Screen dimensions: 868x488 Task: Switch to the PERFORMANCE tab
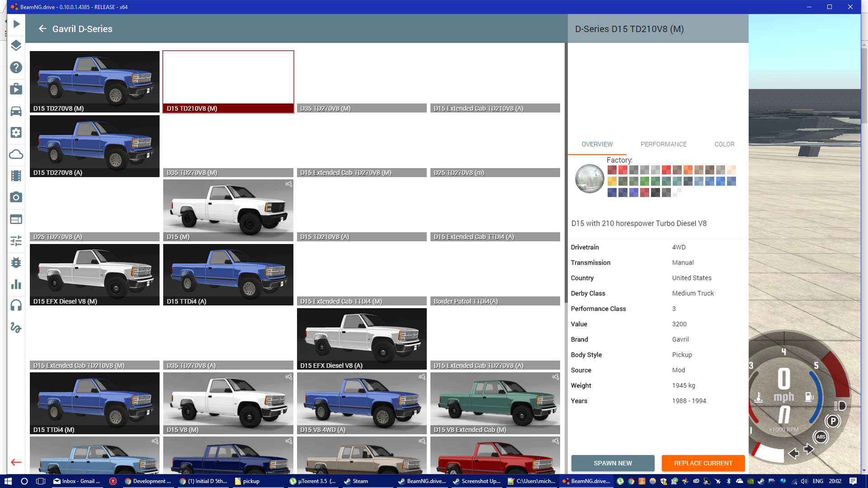pyautogui.click(x=663, y=144)
